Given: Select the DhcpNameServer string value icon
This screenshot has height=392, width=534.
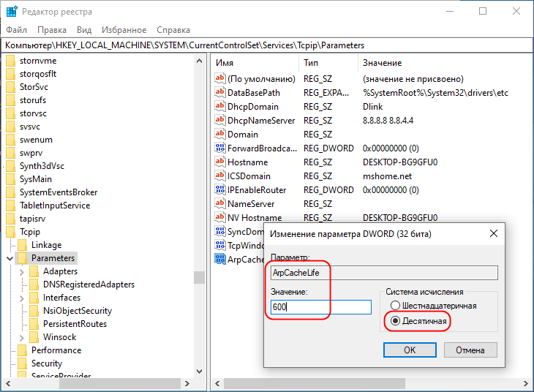Looking at the screenshot, I should [220, 120].
